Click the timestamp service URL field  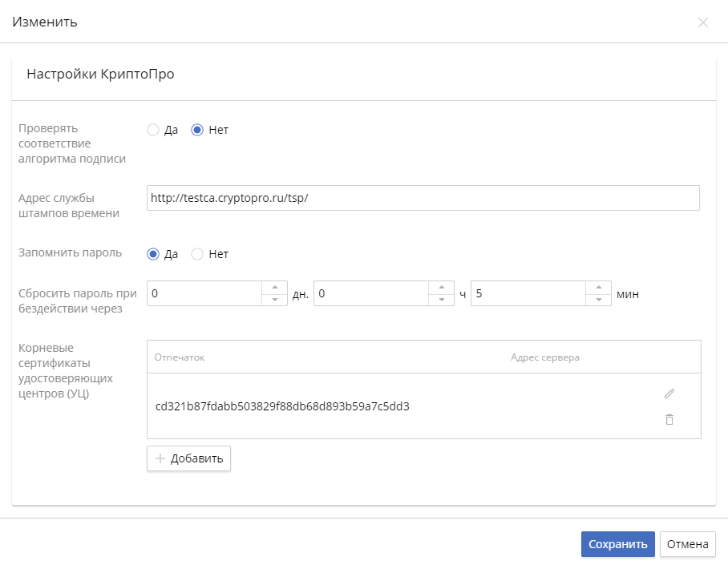(x=423, y=198)
